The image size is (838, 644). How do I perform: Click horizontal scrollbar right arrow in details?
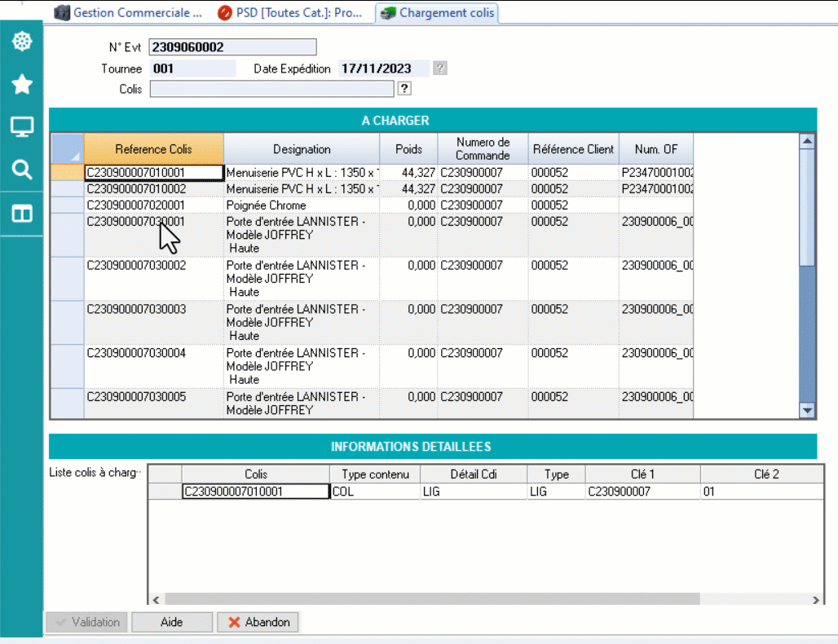coord(816,599)
